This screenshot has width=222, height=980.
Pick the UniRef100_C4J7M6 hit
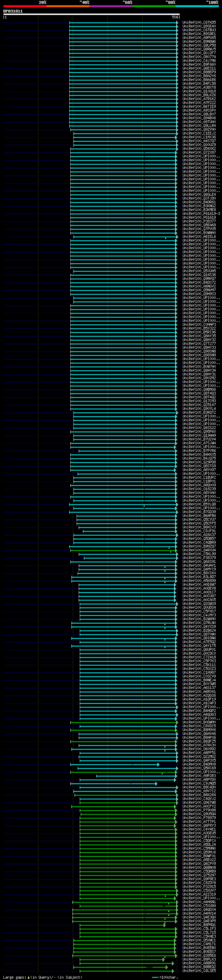[x=199, y=60]
